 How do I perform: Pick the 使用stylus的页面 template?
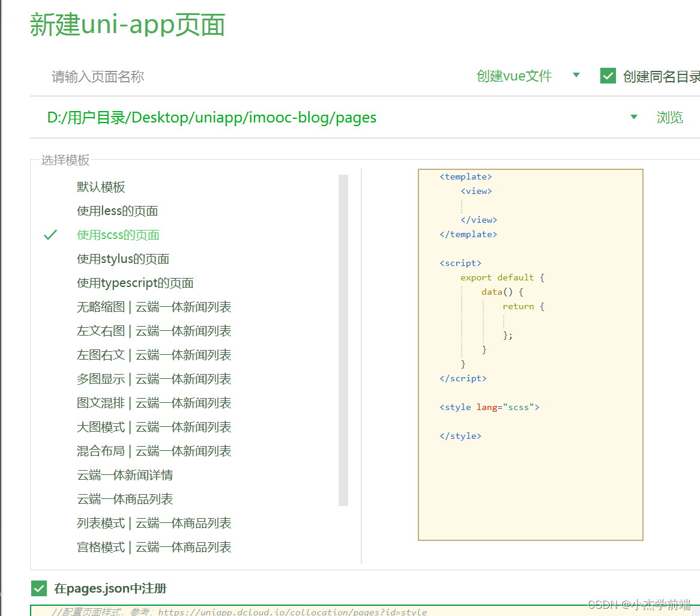pyautogui.click(x=122, y=259)
